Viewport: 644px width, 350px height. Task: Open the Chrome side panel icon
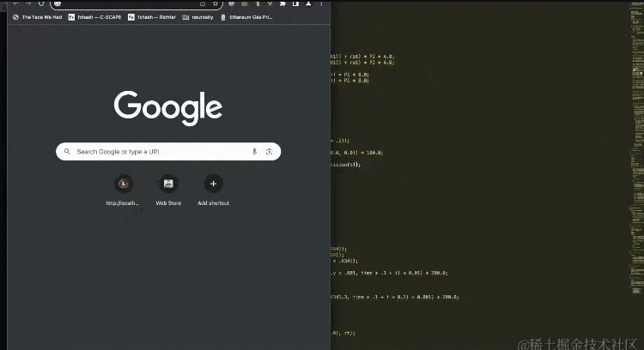pos(295,3)
